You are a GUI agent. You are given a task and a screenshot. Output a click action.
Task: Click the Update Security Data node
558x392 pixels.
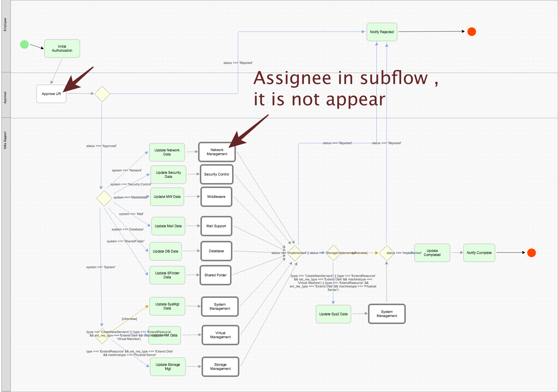pyautogui.click(x=168, y=175)
